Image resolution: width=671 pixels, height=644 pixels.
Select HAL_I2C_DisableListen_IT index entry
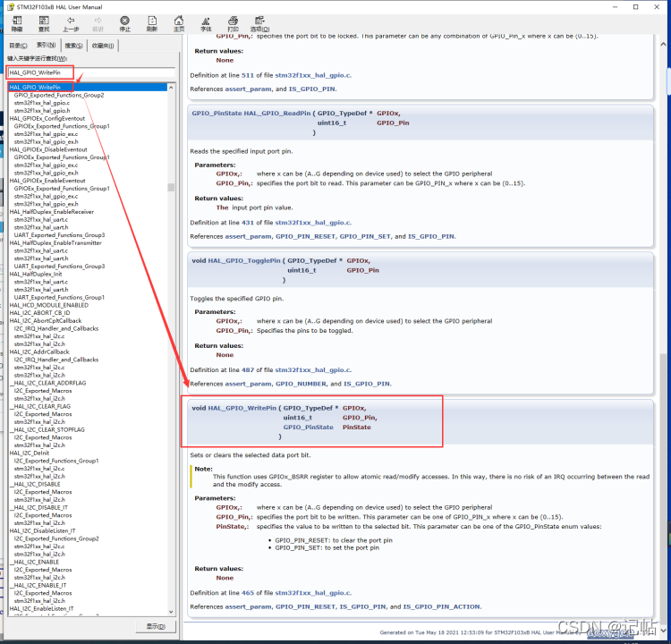click(x=42, y=531)
